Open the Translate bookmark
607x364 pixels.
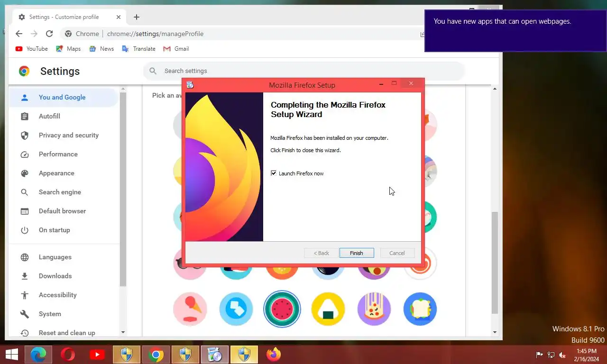click(138, 49)
